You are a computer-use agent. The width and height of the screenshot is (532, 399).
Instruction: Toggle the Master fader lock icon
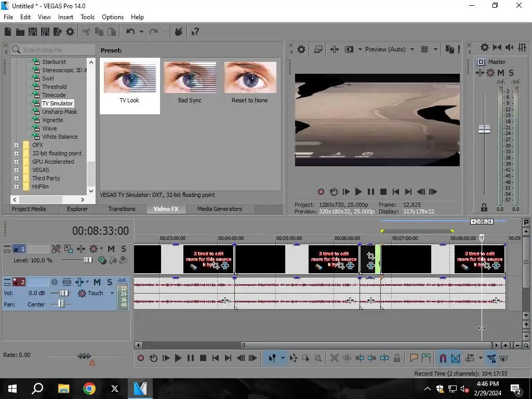click(x=484, y=207)
